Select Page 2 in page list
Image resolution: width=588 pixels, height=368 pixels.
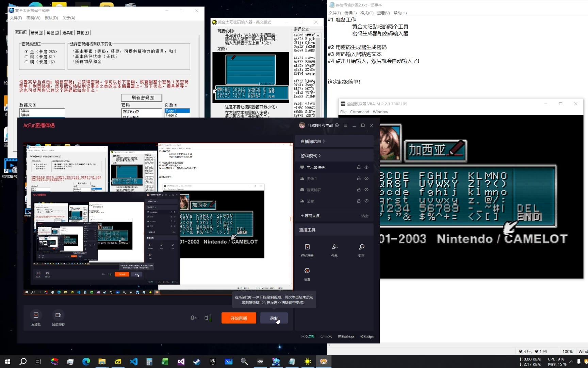pos(171,116)
